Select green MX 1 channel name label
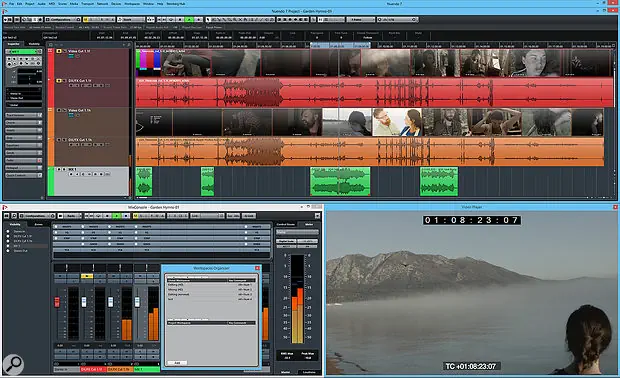The width and height of the screenshot is (620, 378). (x=147, y=369)
